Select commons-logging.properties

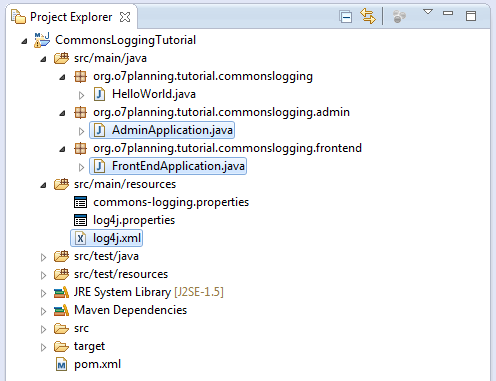coord(171,202)
